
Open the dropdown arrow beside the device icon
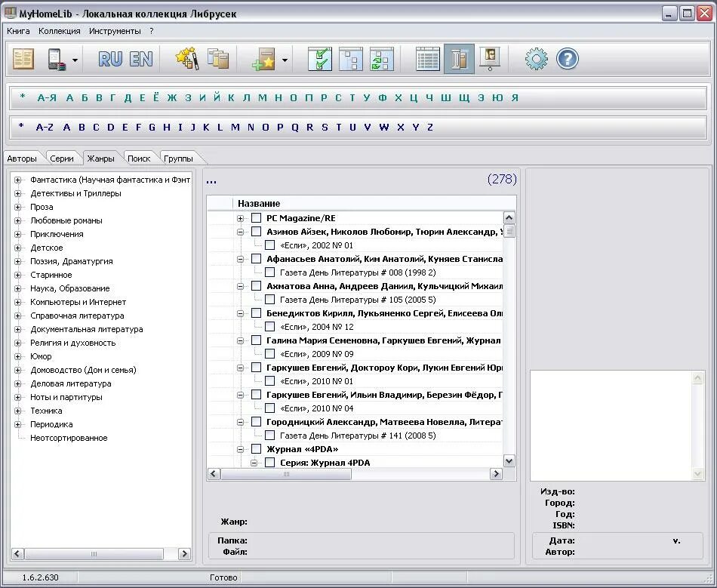coord(75,60)
